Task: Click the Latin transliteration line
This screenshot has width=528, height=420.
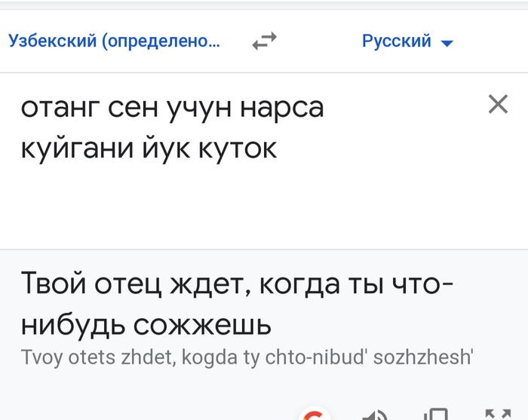Action: tap(246, 356)
